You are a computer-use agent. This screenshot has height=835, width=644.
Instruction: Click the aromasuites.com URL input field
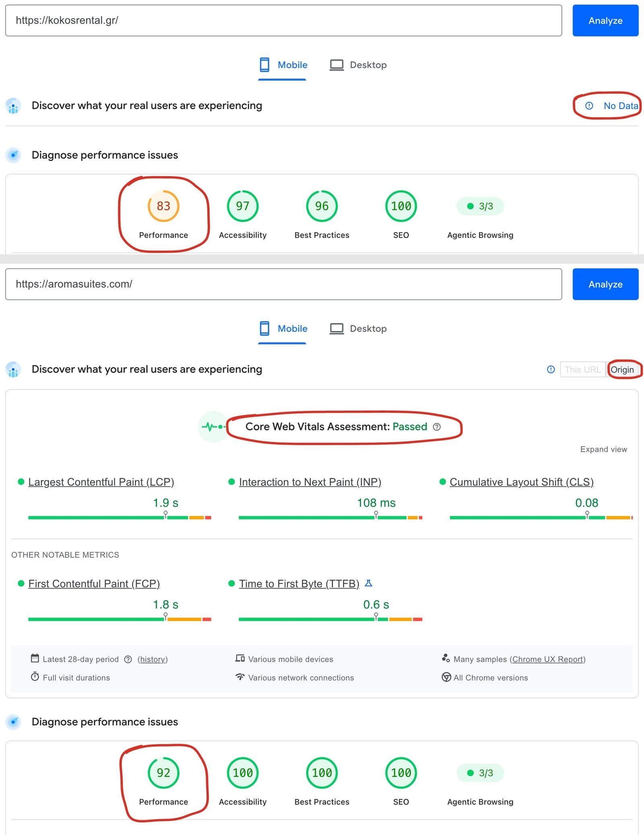(x=283, y=284)
